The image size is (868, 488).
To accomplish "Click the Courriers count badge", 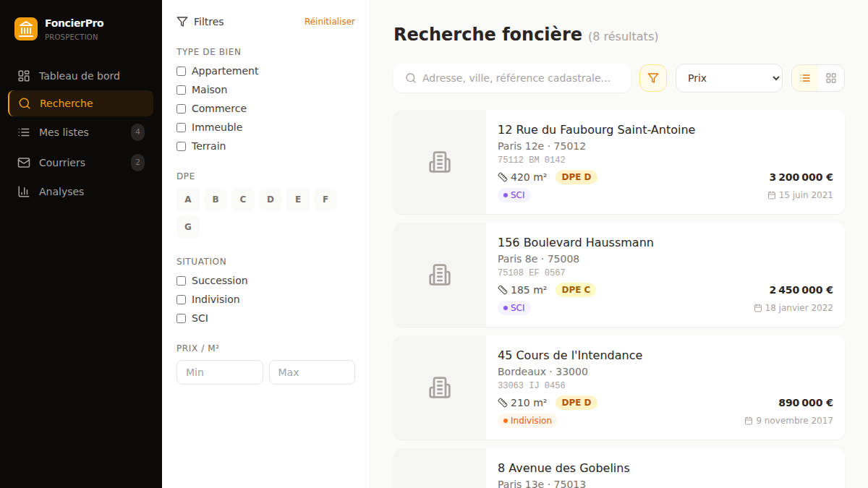I will (x=137, y=163).
